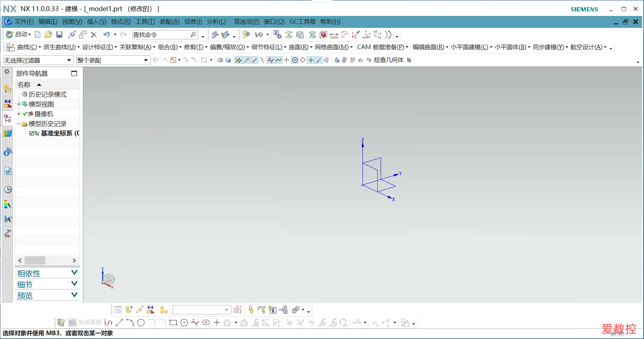This screenshot has width=644, height=339.
Task: Open the 无选择过滤器 selection filter dropdown
Action: pyautogui.click(x=38, y=60)
